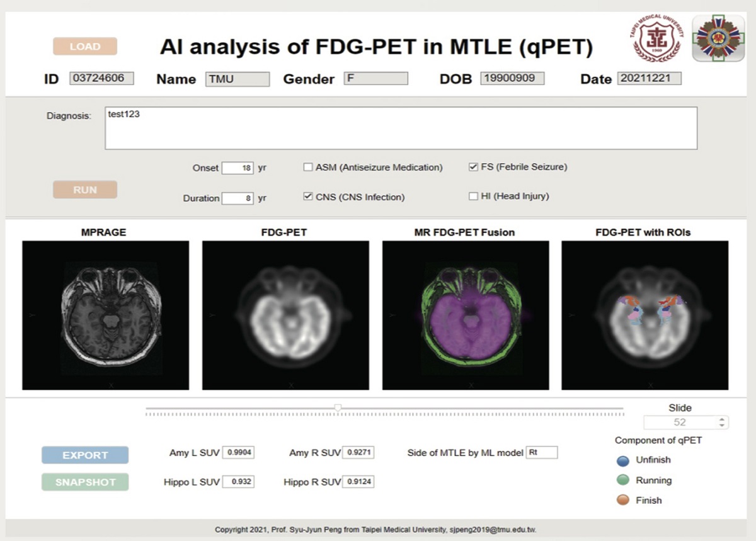Click the orange Finish status indicator
This screenshot has width=756, height=541.
622,501
